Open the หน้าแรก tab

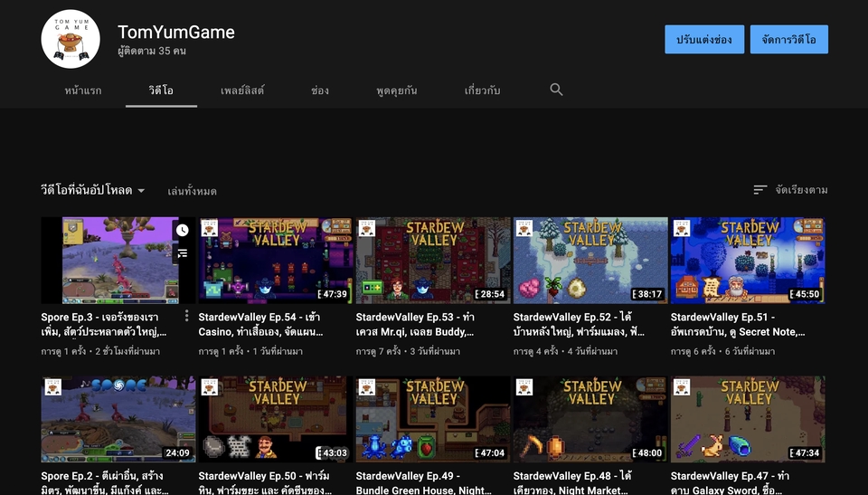(x=83, y=90)
